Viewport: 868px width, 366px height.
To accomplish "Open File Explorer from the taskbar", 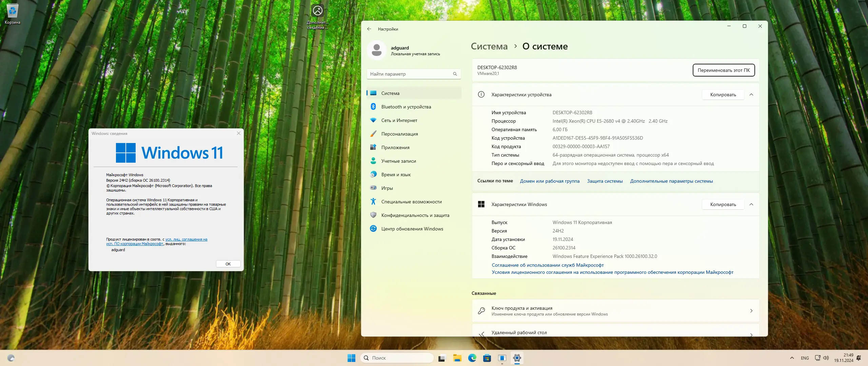I will click(x=457, y=358).
